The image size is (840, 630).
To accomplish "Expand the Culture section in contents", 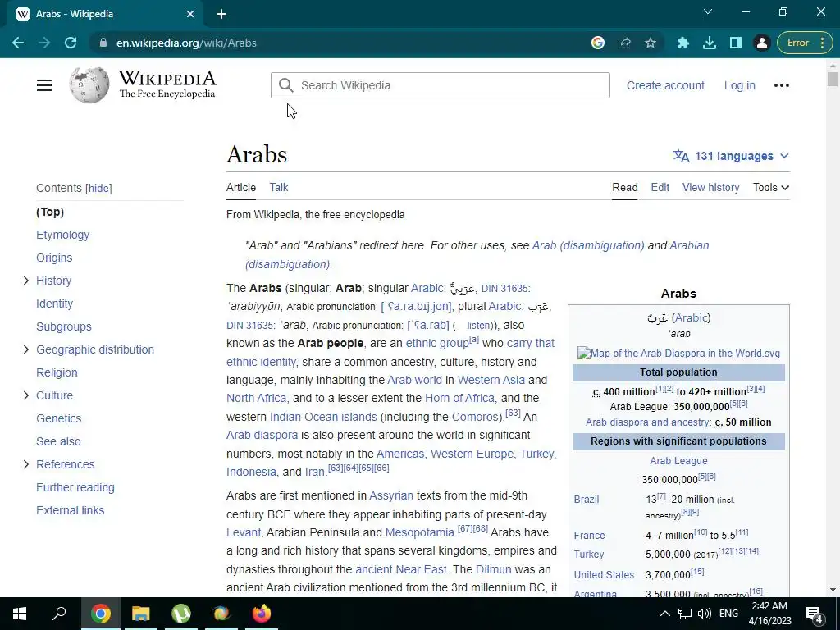I will (x=25, y=395).
